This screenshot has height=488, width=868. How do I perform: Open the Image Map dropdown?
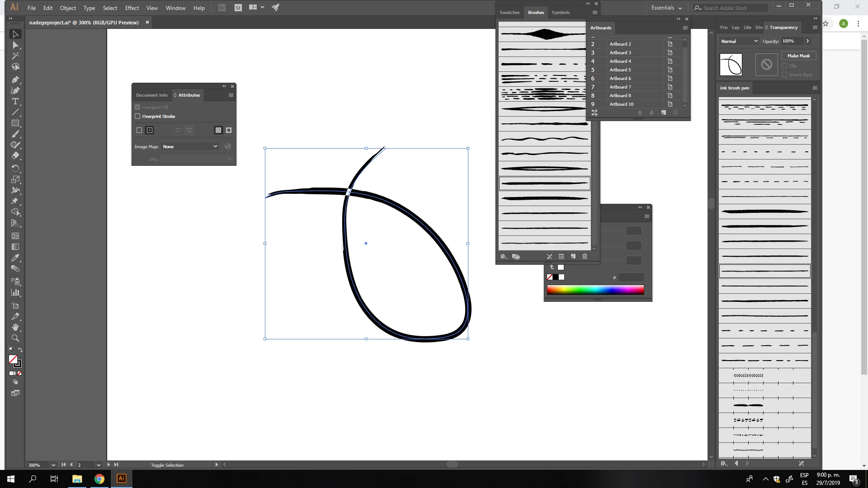pos(190,146)
